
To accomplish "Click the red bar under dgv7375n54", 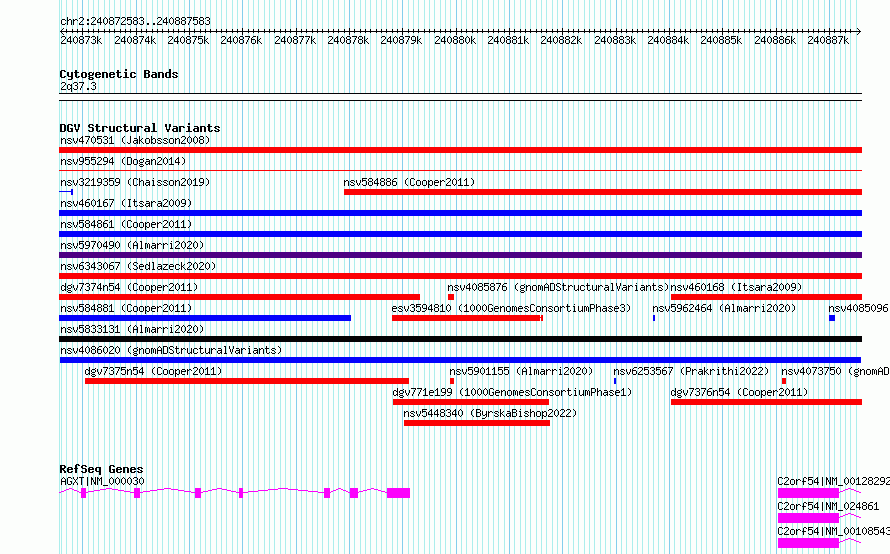I will point(247,381).
